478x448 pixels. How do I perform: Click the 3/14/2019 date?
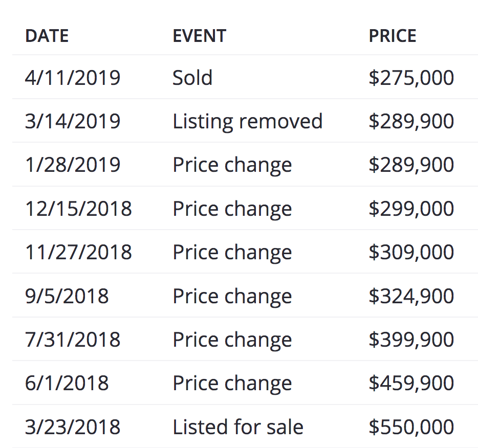[x=73, y=121]
